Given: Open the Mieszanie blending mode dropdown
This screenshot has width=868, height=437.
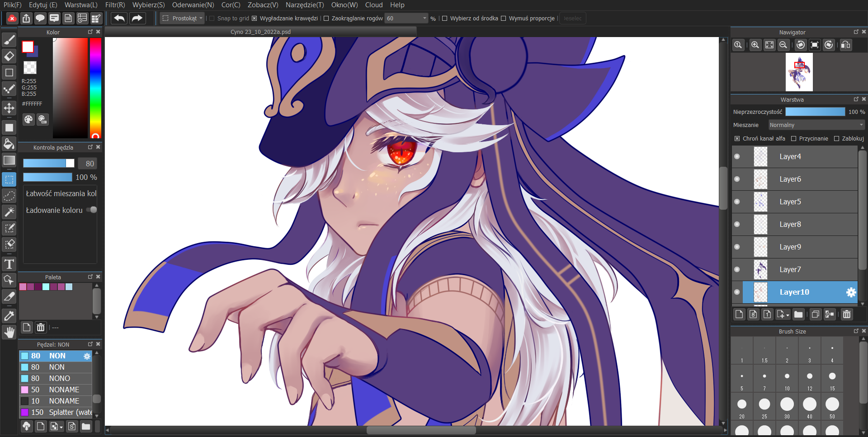Looking at the screenshot, I should pyautogui.click(x=816, y=125).
